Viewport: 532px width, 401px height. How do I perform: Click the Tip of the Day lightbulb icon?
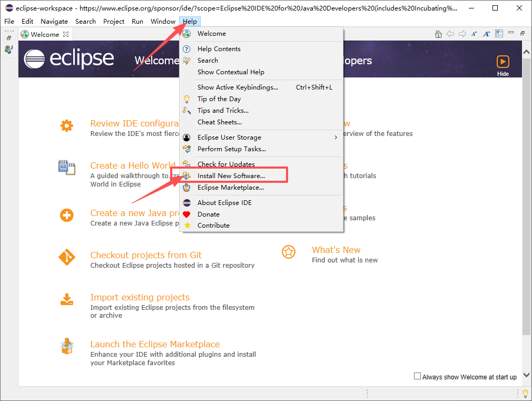tap(186, 99)
